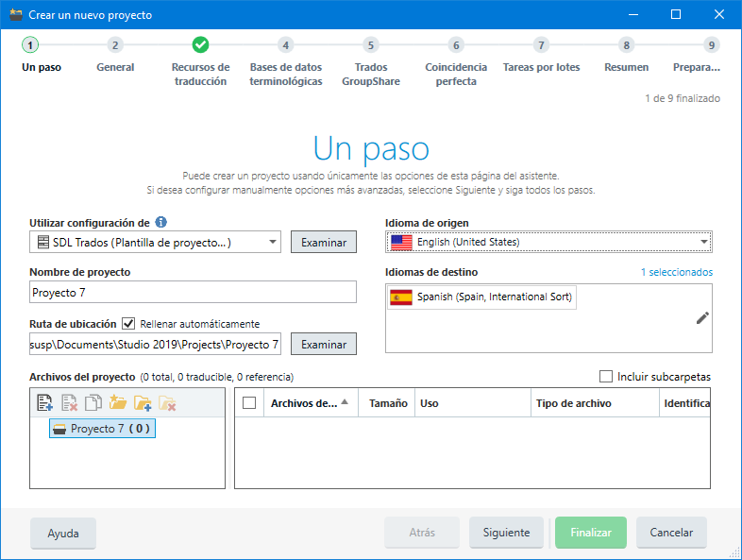Screen dimensions: 742x560
Task: Click the delete folder icon with red X
Action: 167,403
